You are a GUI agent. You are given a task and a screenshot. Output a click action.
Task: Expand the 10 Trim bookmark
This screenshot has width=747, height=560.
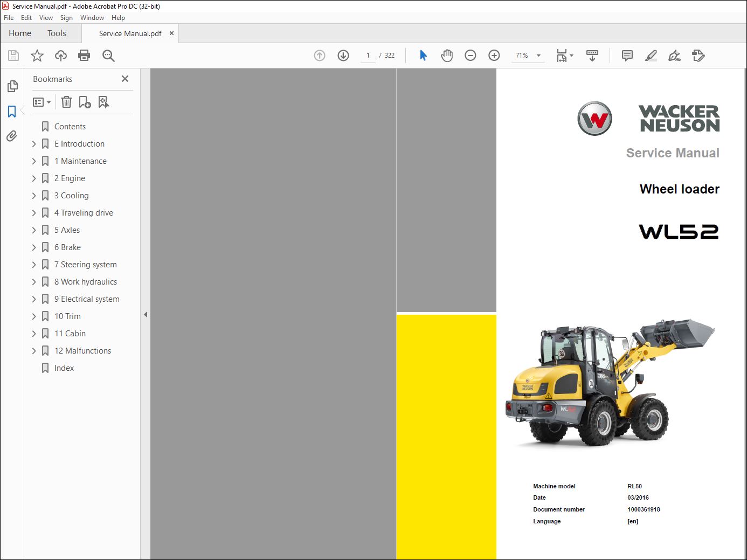tap(34, 316)
